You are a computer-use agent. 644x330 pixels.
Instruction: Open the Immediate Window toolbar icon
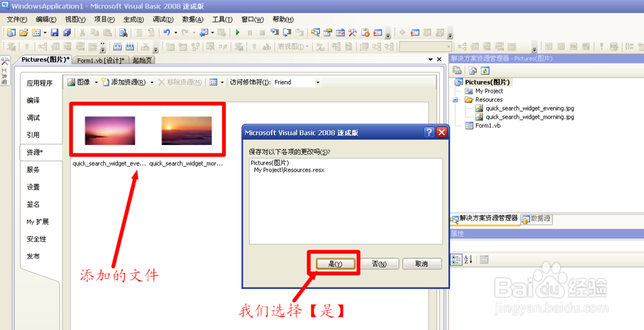378,32
